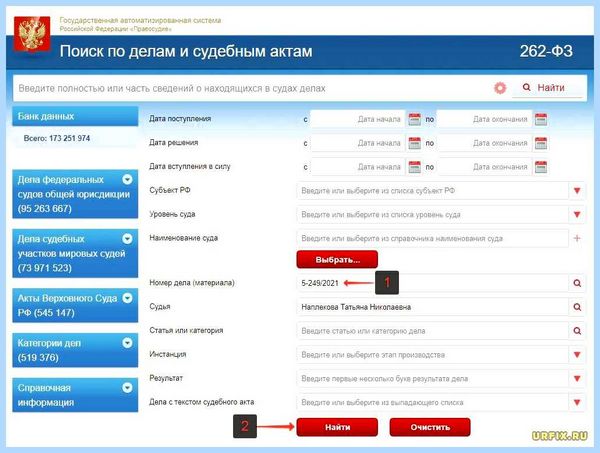
Task: Click plus icon next to Наименование суда
Action: [x=577, y=238]
